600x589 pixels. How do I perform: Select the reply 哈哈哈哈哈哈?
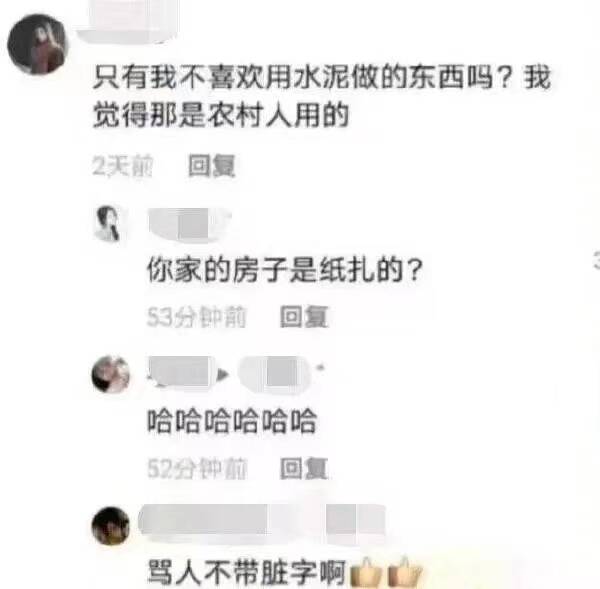tap(232, 421)
